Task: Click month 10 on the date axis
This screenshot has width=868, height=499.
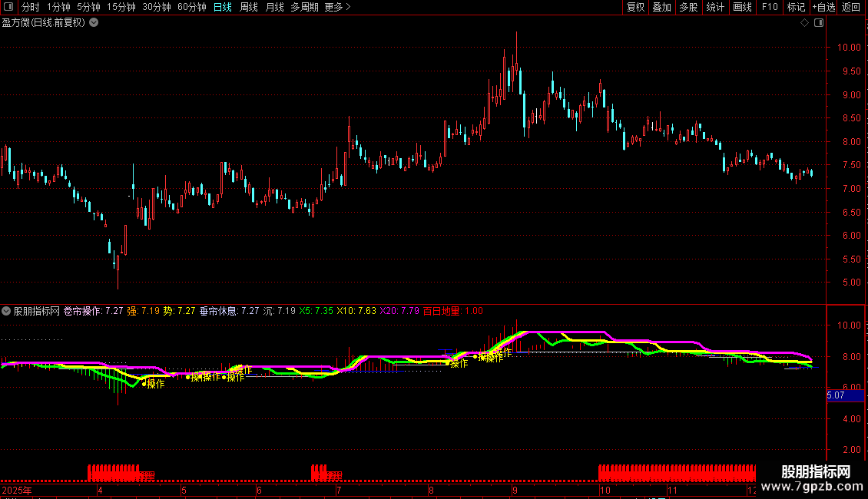Action: coord(605,491)
